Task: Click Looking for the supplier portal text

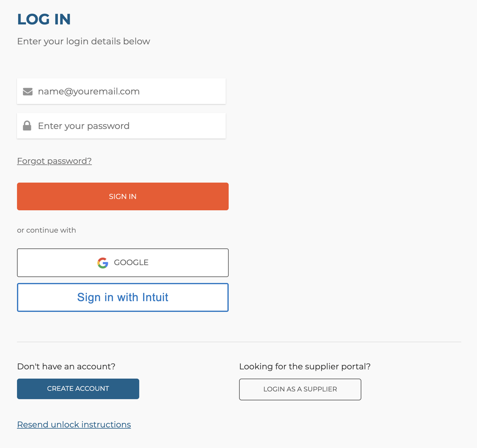Action: pyautogui.click(x=305, y=366)
